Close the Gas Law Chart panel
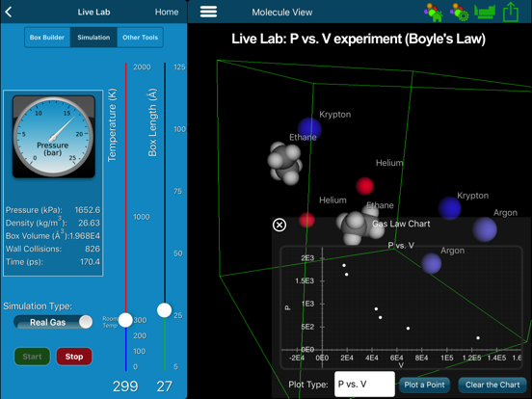Screen dimensions: 532x399 [279, 225]
